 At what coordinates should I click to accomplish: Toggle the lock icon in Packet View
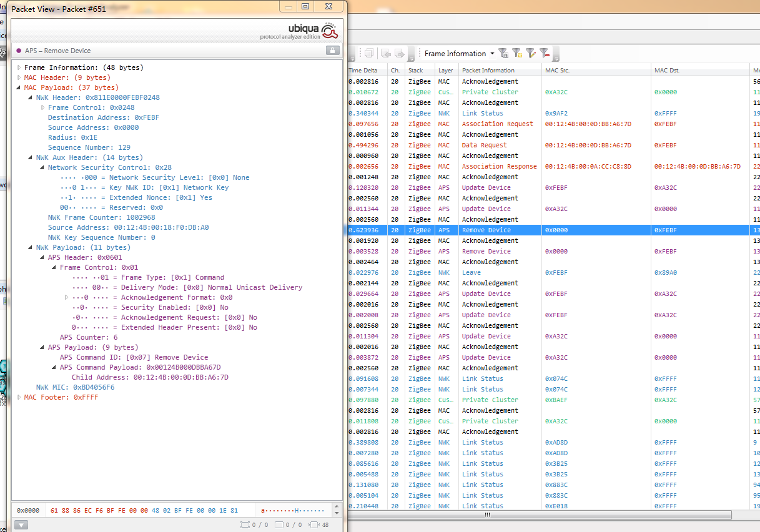(x=333, y=51)
